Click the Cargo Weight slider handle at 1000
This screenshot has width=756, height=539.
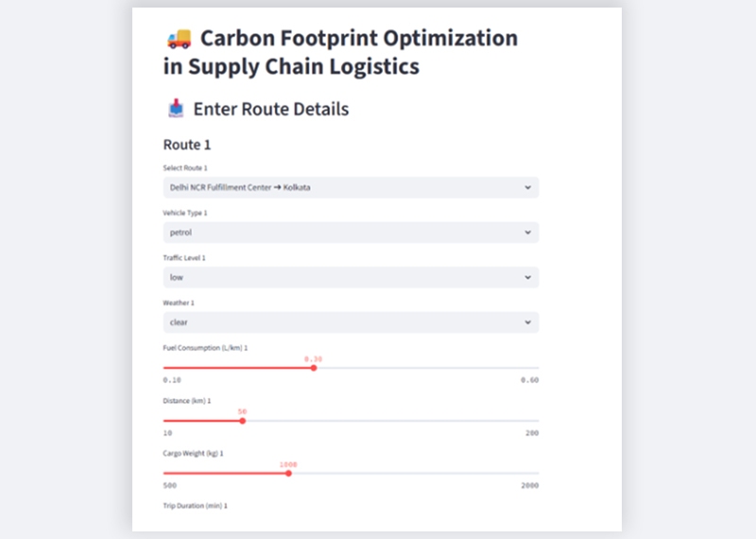click(288, 473)
